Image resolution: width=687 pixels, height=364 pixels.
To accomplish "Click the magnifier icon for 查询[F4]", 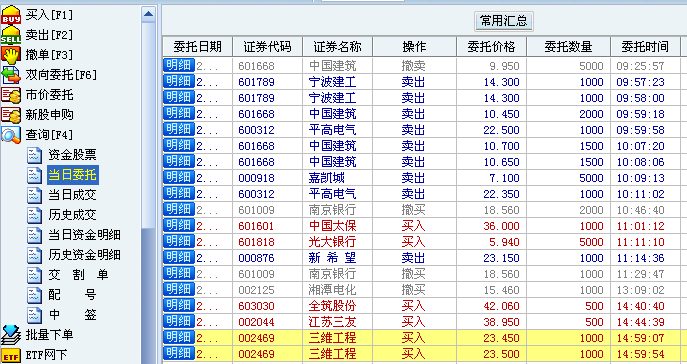I will 11,135.
